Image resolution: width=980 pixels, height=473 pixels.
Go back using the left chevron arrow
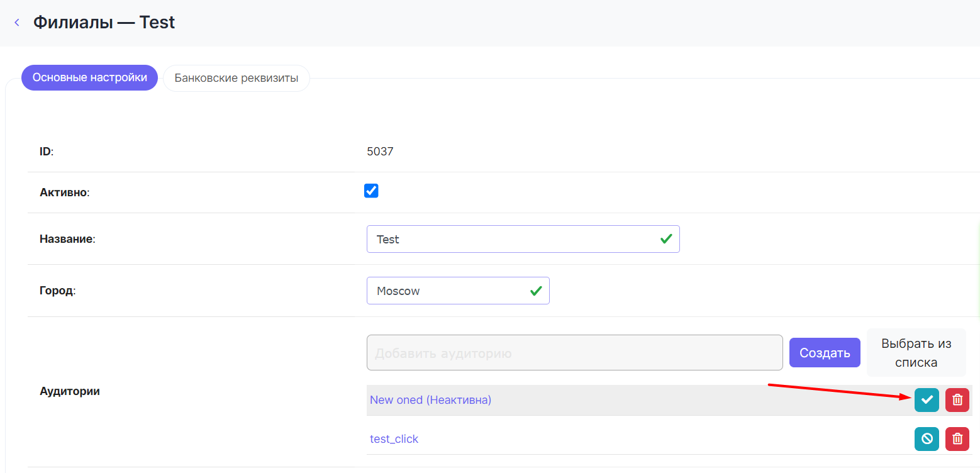[17, 23]
